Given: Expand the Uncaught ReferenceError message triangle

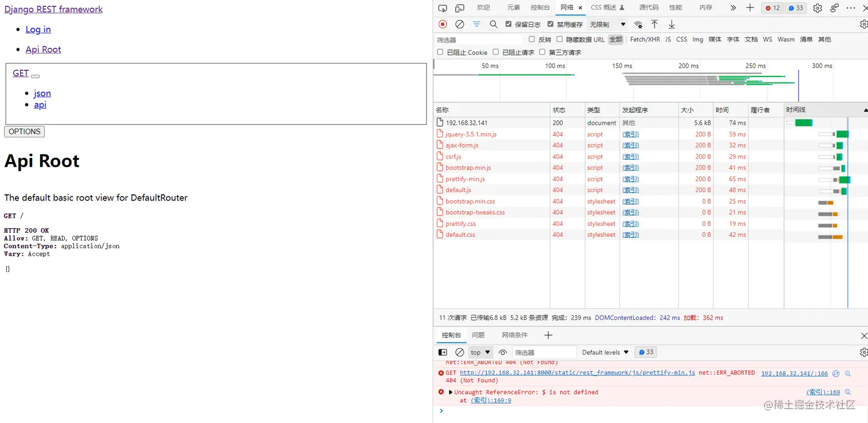Looking at the screenshot, I should 451,393.
